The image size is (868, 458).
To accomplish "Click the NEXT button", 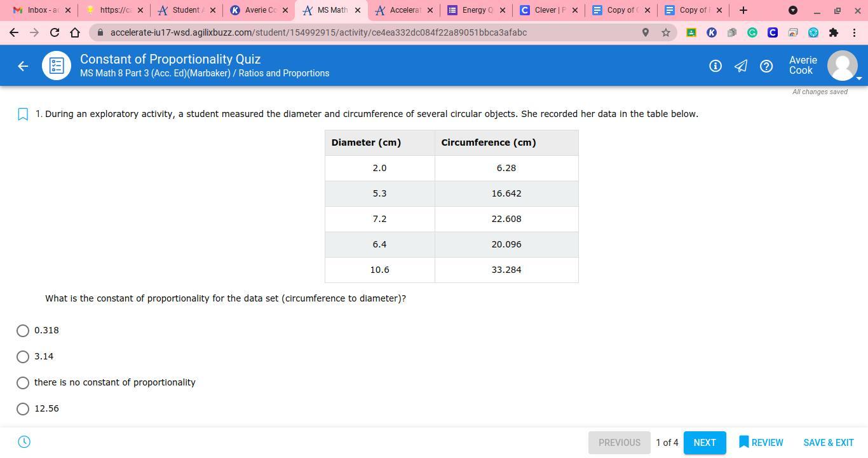I will pyautogui.click(x=705, y=443).
